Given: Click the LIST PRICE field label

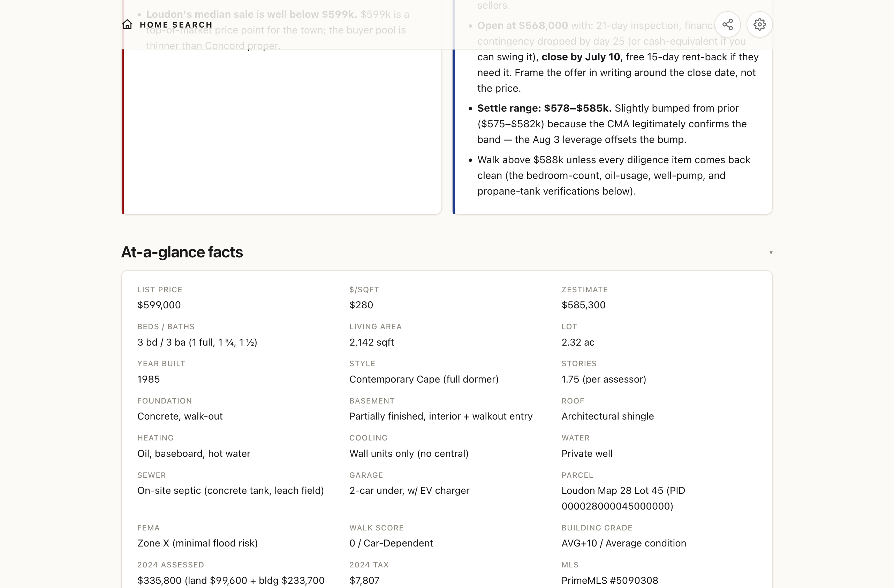Looking at the screenshot, I should 160,289.
